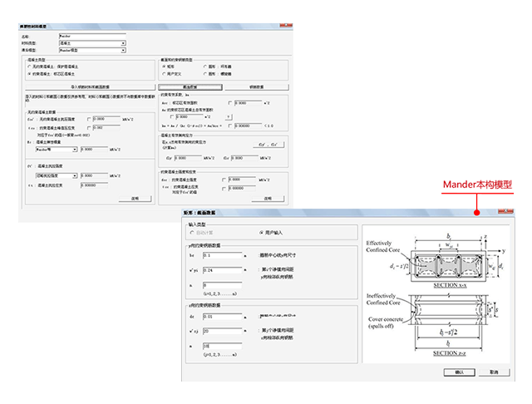Expand the Mander constitutive model dropdown
The width and height of the screenshot is (532, 404).
click(92, 50)
